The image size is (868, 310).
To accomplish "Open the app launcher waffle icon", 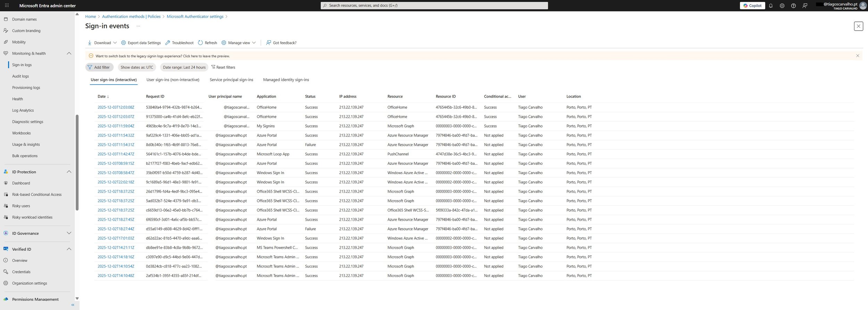I will (x=7, y=6).
